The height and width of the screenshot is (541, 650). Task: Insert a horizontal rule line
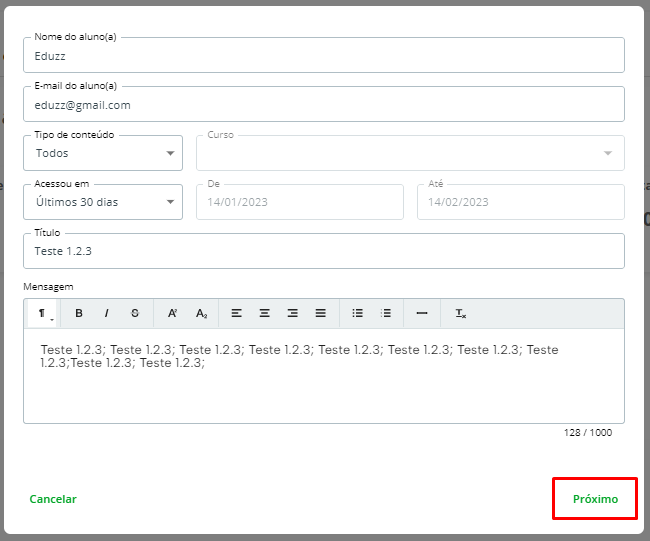pos(422,314)
